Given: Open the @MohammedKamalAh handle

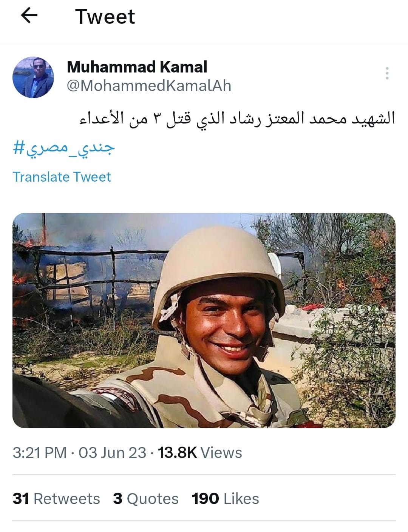Looking at the screenshot, I should click(149, 86).
